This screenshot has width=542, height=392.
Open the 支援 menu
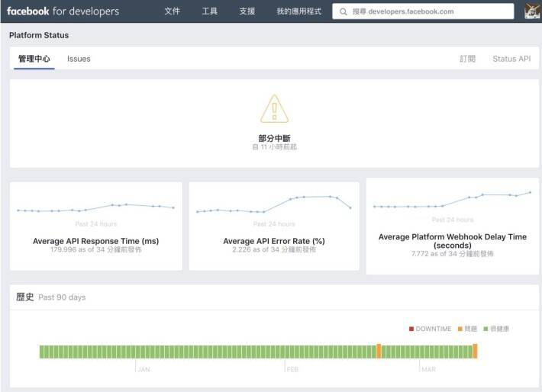click(247, 11)
